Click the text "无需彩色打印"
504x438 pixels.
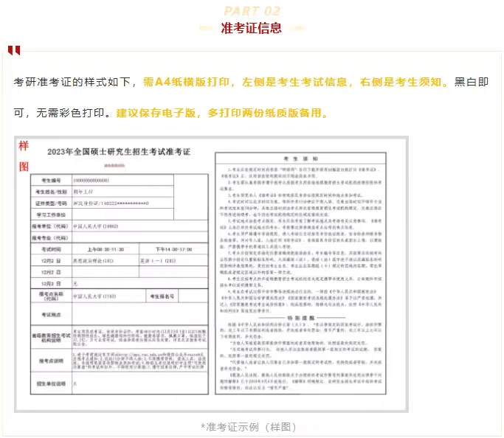point(70,113)
